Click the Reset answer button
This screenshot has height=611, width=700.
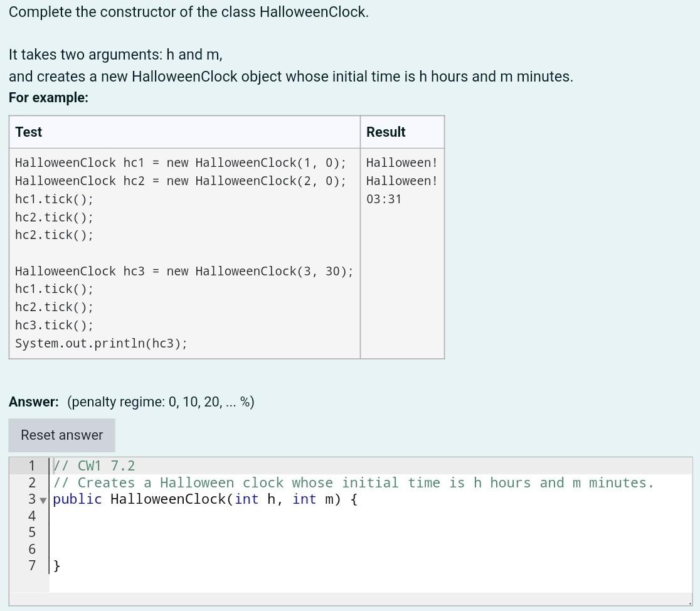pyautogui.click(x=61, y=435)
